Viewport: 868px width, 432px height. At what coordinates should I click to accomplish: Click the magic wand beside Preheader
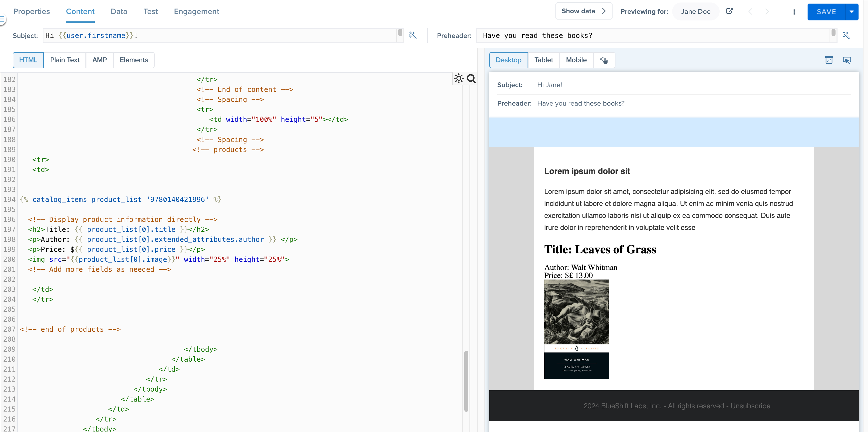click(846, 35)
